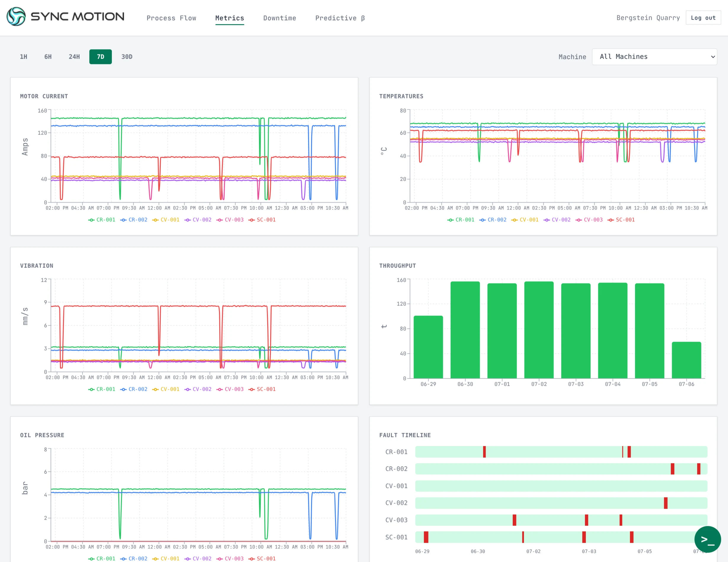Open the terminal console floating button
Screen dimensions: 728x562
pos(707,539)
